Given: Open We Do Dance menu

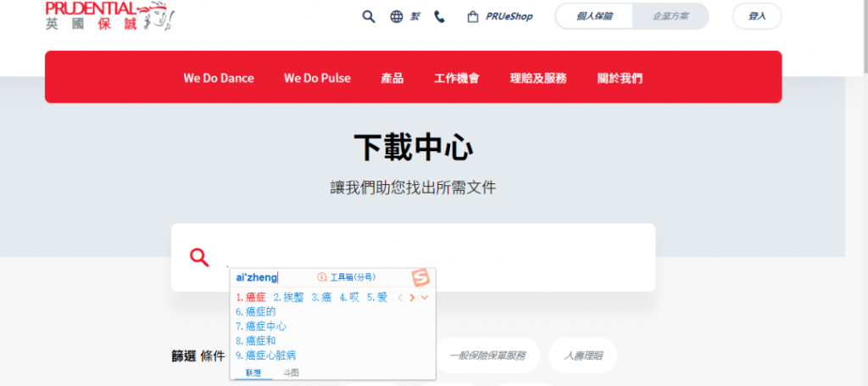Looking at the screenshot, I should point(219,78).
